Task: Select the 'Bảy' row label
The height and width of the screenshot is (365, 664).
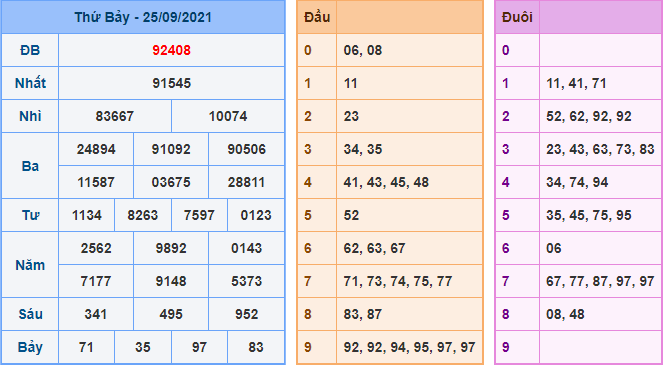Action: click(x=30, y=348)
